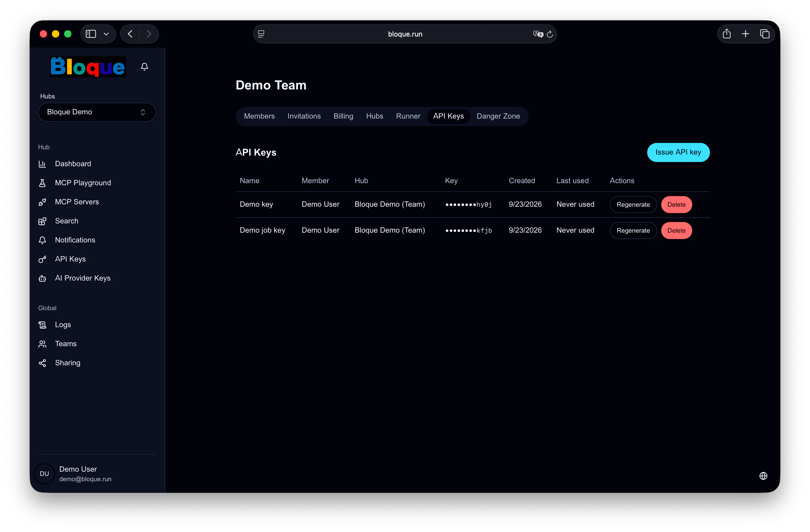Click the 'Demo key' name cell
The image size is (810, 532).
pyautogui.click(x=256, y=205)
